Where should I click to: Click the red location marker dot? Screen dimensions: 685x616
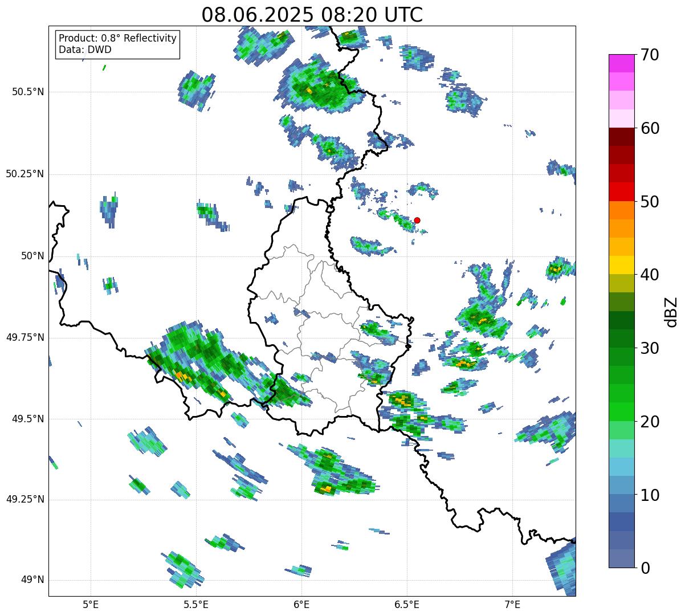417,220
